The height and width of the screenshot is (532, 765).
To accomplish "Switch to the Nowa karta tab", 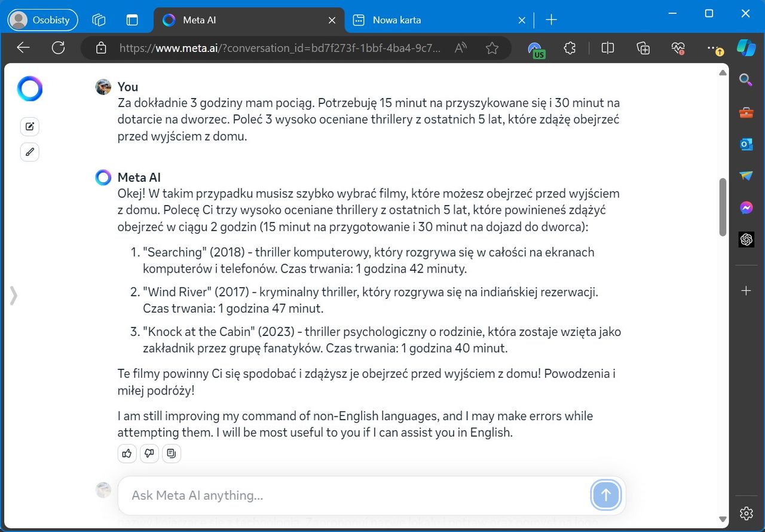I will [439, 20].
